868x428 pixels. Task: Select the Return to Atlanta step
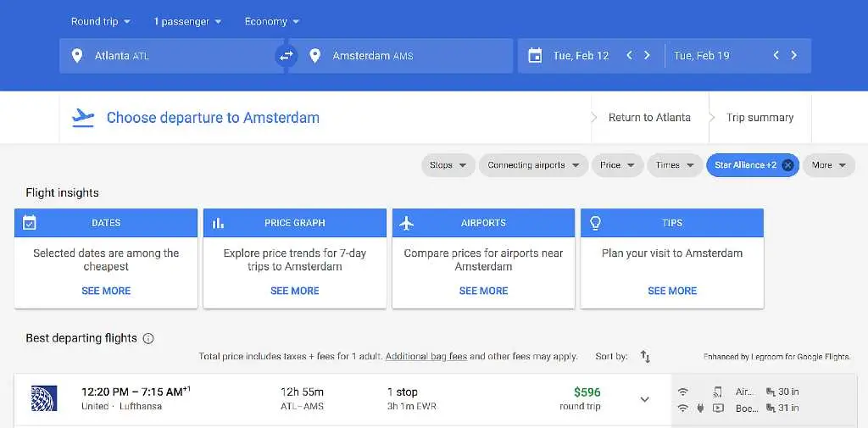[649, 117]
